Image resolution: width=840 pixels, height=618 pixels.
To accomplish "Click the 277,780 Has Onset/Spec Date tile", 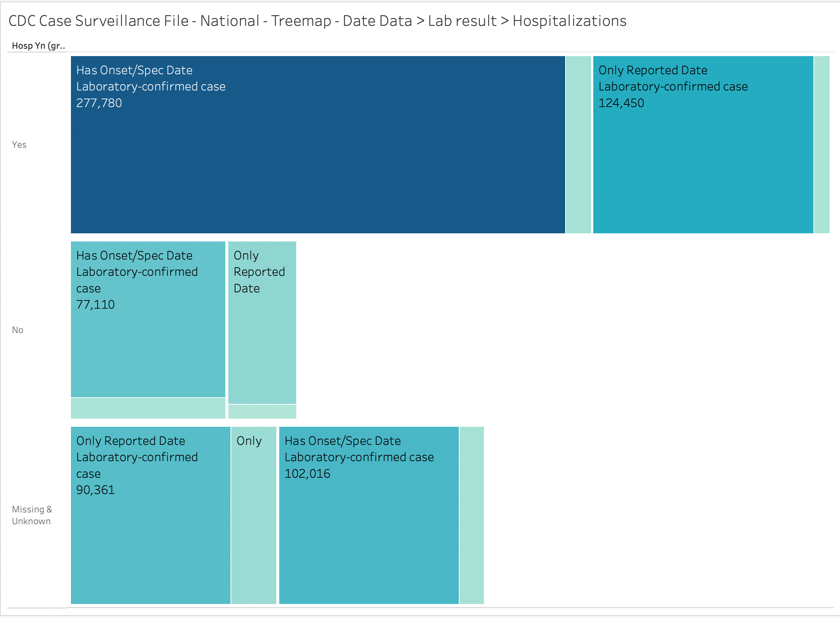I will pyautogui.click(x=317, y=157).
